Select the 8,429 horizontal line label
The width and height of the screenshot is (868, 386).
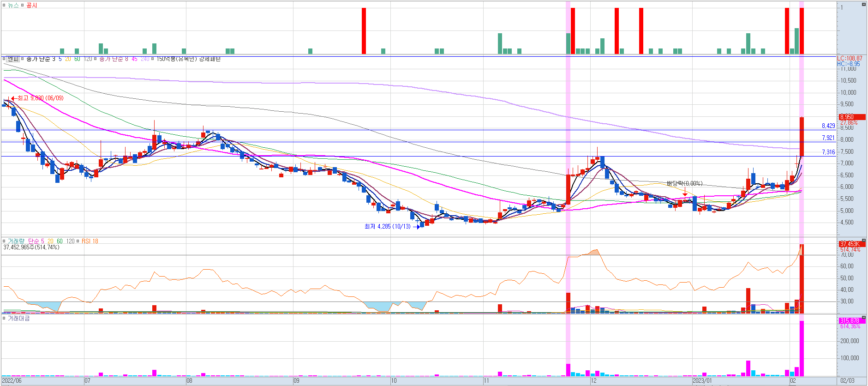[828, 126]
